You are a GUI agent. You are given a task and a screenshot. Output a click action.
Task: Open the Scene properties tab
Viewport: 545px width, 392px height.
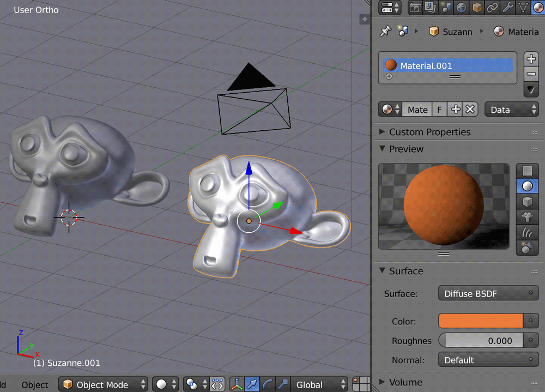pyautogui.click(x=446, y=7)
